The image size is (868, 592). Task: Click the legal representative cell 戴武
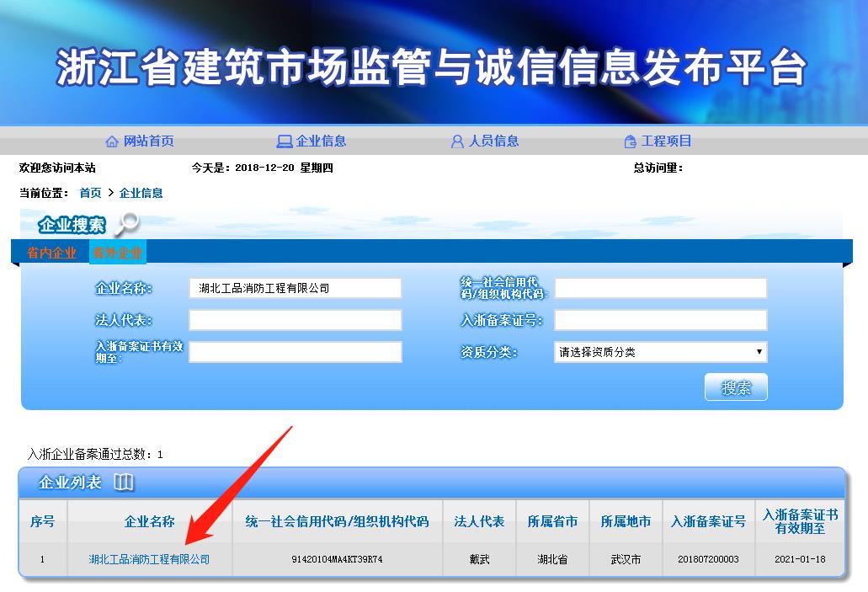pyautogui.click(x=479, y=559)
